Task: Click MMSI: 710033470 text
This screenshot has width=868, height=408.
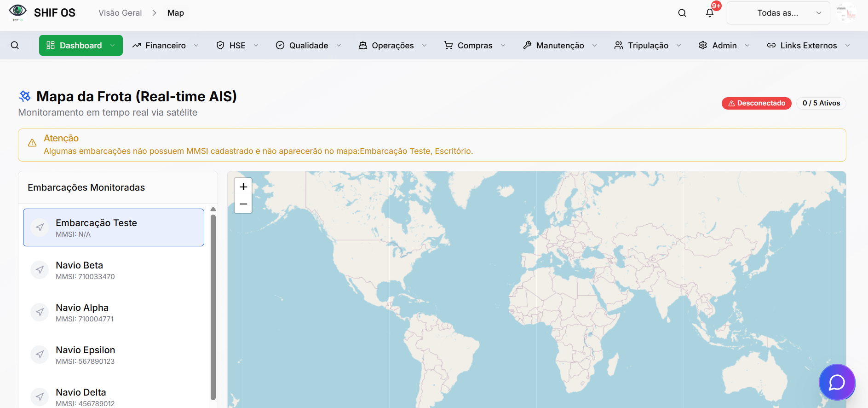Action: [85, 277]
